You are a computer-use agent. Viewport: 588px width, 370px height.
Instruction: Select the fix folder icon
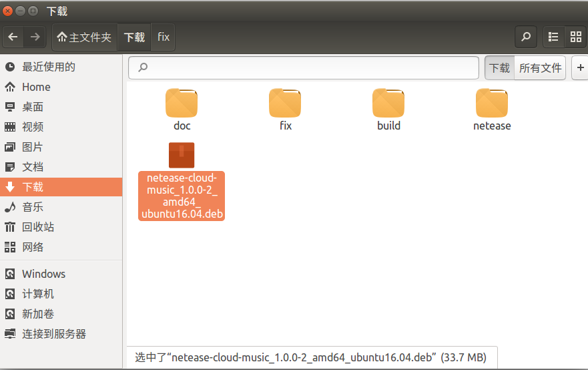(285, 103)
